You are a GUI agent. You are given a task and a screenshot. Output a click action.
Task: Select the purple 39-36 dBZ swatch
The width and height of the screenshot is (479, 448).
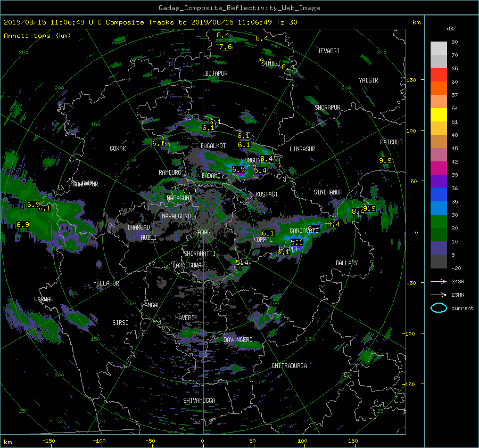[x=439, y=182]
